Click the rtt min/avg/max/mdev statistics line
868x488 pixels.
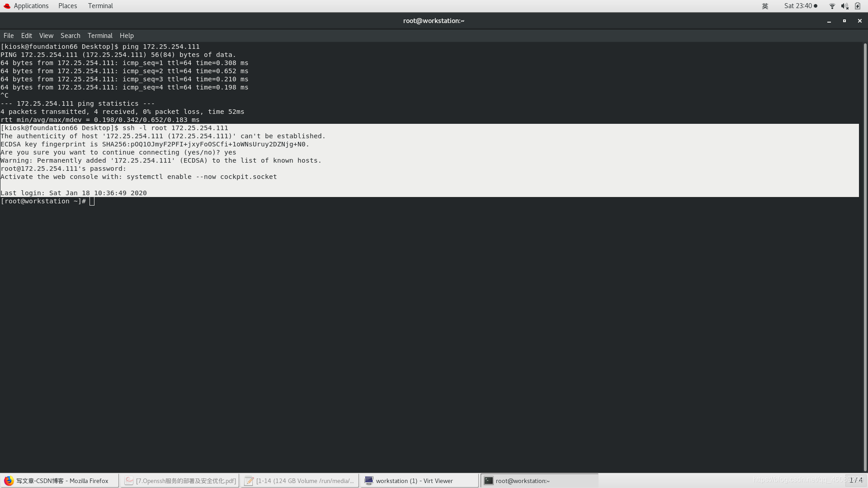pyautogui.click(x=100, y=120)
